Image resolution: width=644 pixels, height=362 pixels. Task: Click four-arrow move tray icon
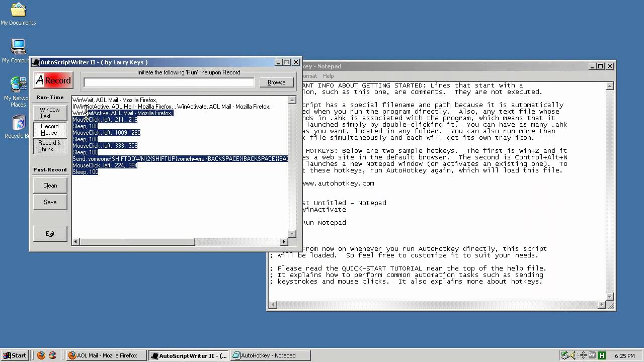[x=583, y=355]
